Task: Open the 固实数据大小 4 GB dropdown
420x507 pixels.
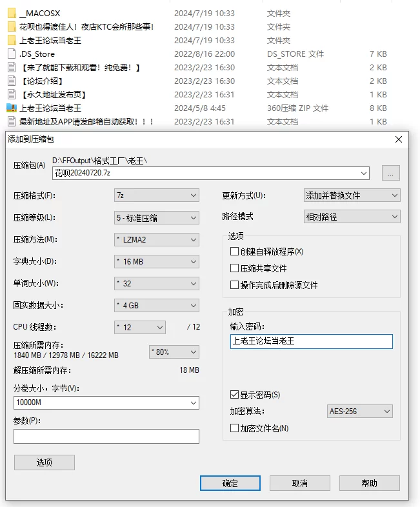Action: (x=157, y=306)
